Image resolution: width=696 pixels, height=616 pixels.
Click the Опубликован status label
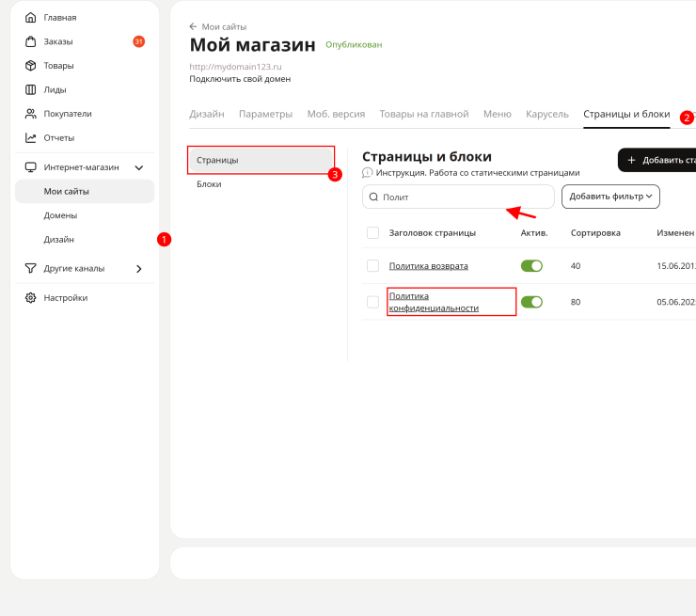354,44
